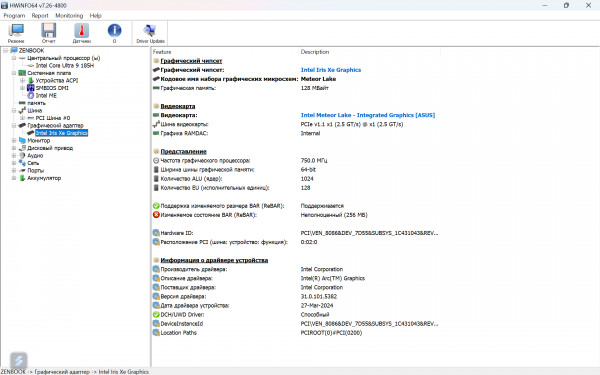Select the driver date 27-Mar-2024

pos(317,305)
